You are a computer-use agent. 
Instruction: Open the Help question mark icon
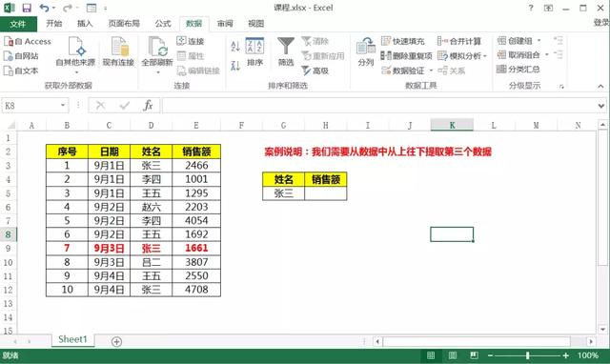click(531, 8)
